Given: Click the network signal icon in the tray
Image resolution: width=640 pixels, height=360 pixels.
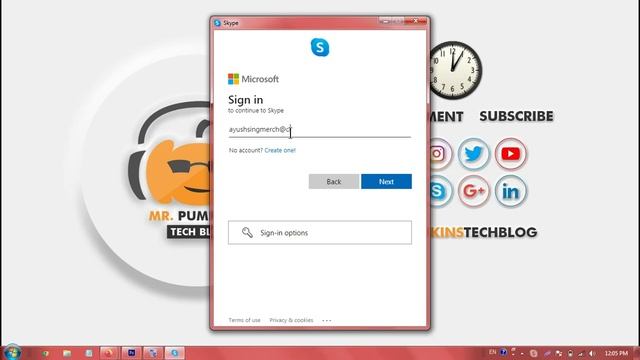Looking at the screenshot, I should click(581, 353).
